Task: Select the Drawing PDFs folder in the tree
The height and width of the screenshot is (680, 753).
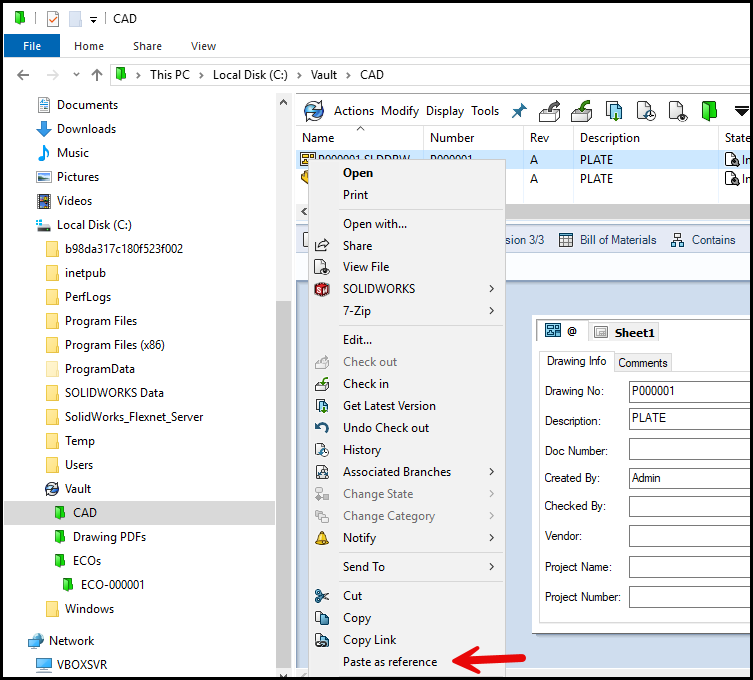Action: pos(109,537)
